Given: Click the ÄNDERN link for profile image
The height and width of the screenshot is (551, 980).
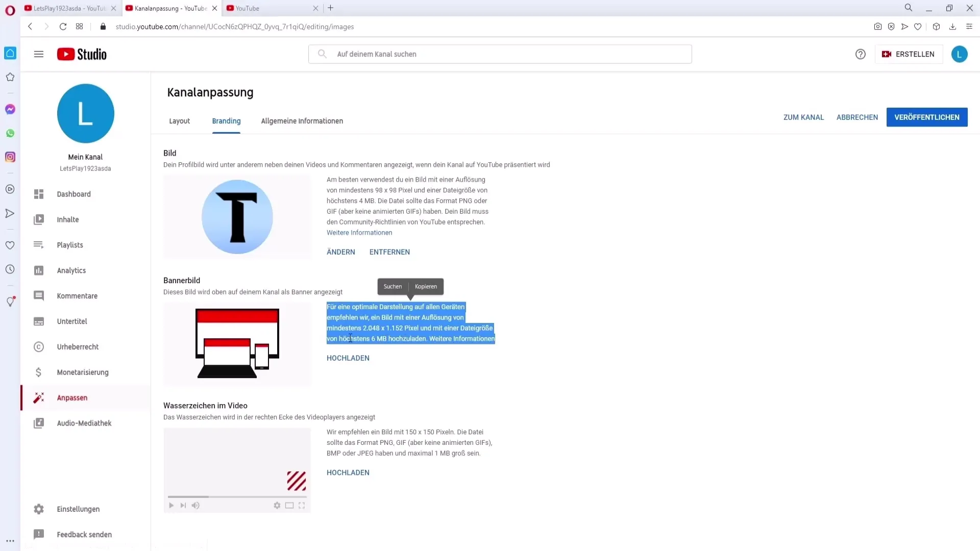Looking at the screenshot, I should tap(340, 252).
